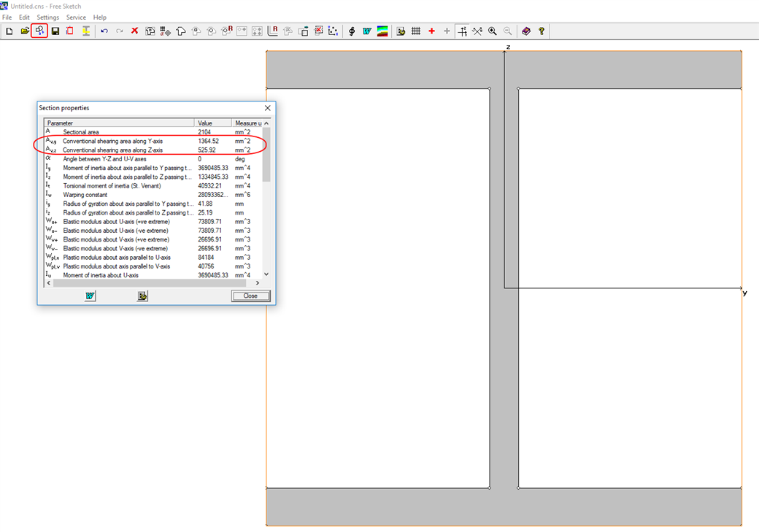This screenshot has height=532, width=759.
Task: Click the vertical scrollbar up arrow in properties list
Action: 266,123
